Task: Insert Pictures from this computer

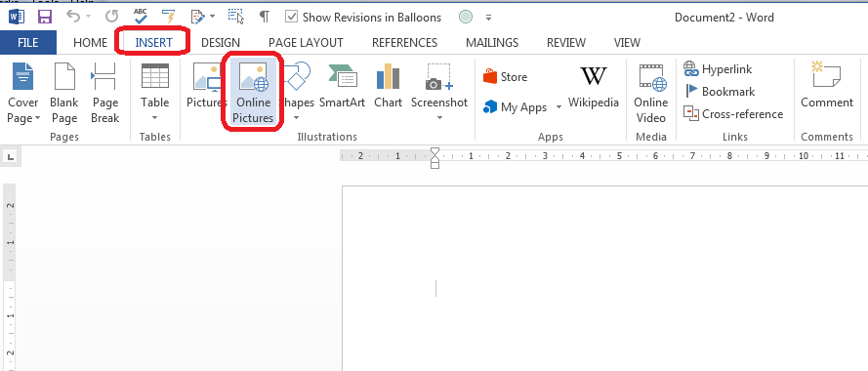Action: click(206, 86)
